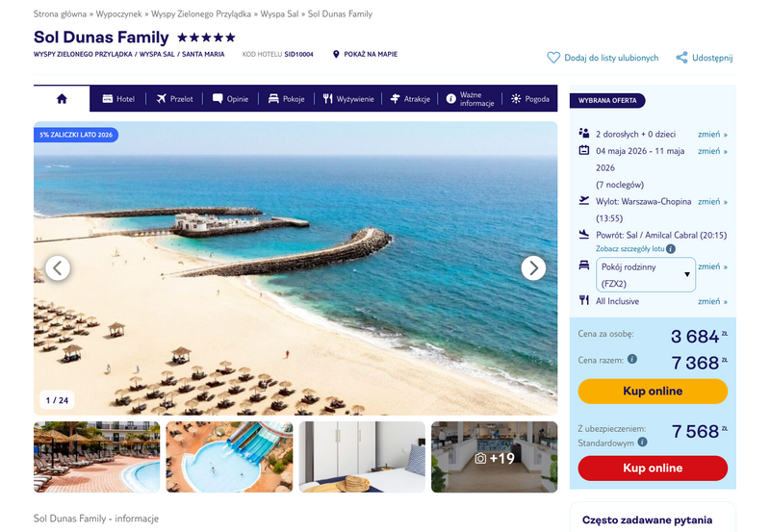The image size is (770, 532).
Task: Click the red Kup online button
Action: [x=653, y=469]
